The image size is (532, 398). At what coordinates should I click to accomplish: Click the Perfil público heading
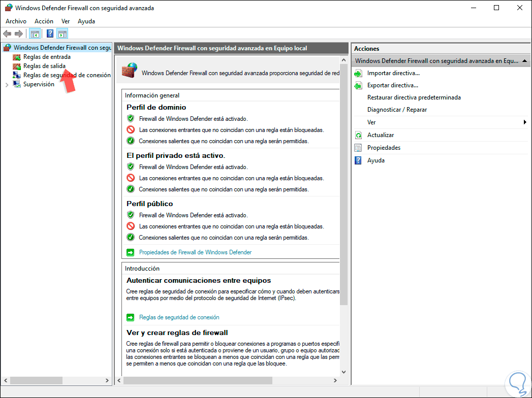149,204
